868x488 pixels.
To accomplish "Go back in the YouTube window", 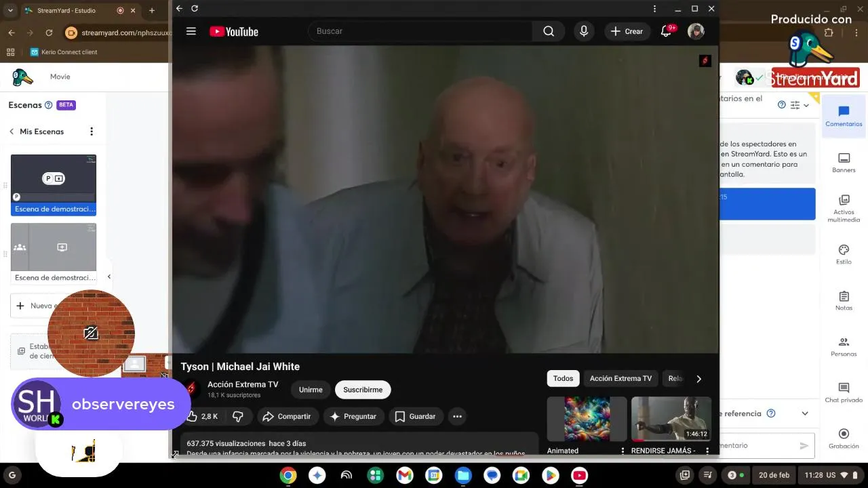I will [x=179, y=8].
